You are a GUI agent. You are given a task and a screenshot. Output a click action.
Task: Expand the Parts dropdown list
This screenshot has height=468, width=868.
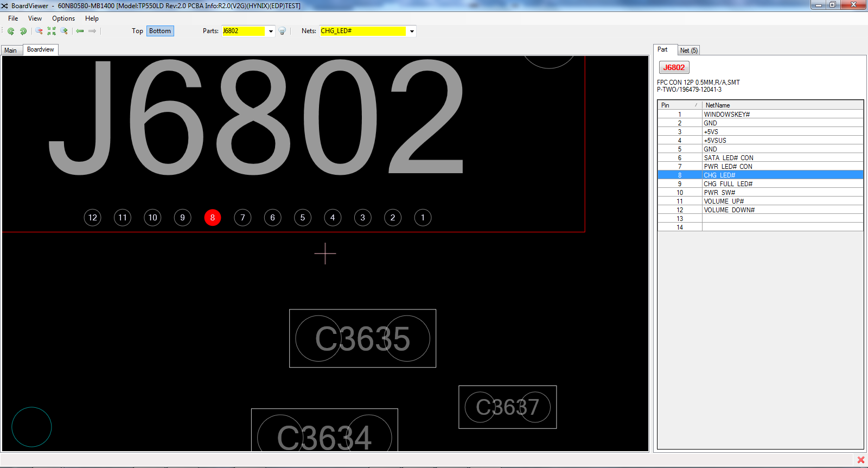point(271,31)
